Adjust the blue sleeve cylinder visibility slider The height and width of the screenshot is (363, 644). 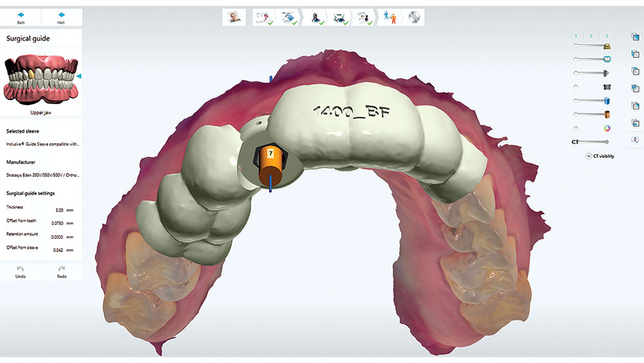pyautogui.click(x=590, y=101)
